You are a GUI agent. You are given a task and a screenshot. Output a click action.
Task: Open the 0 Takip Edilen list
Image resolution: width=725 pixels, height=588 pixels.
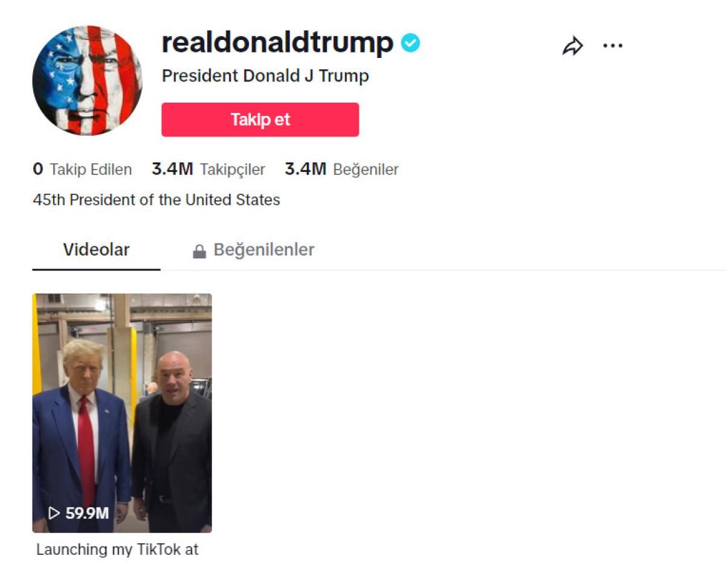[82, 170]
